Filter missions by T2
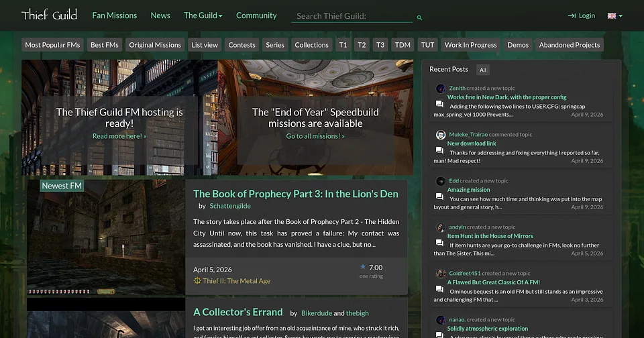 click(x=362, y=45)
